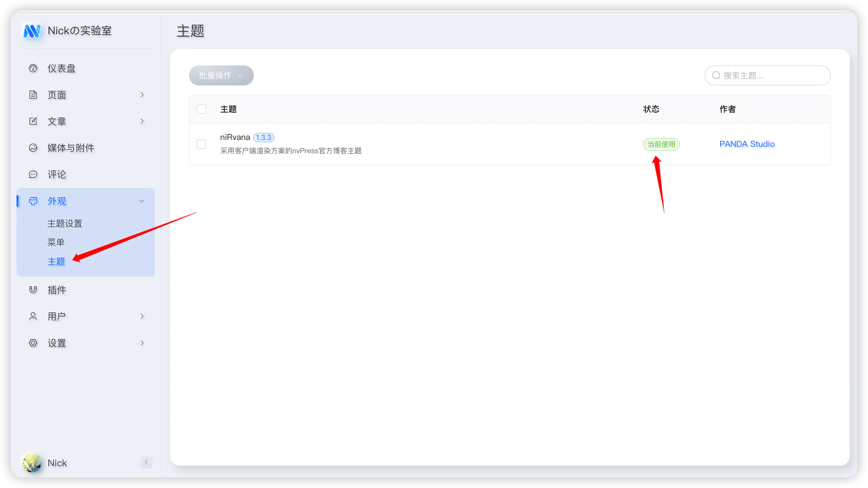Click the Nick user avatar

tap(32, 463)
